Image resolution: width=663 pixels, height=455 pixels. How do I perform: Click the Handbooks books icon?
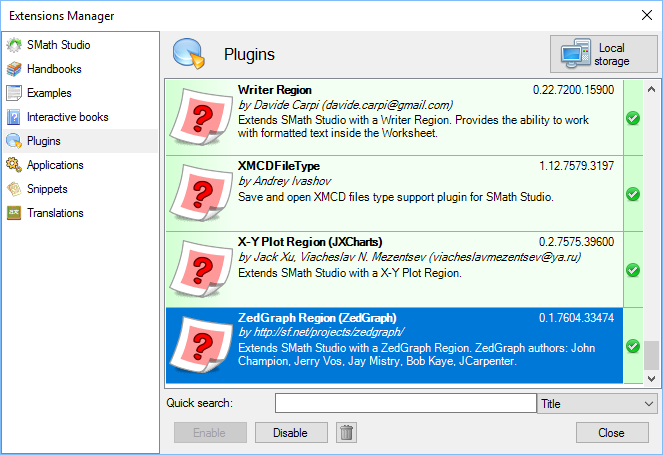(14, 69)
